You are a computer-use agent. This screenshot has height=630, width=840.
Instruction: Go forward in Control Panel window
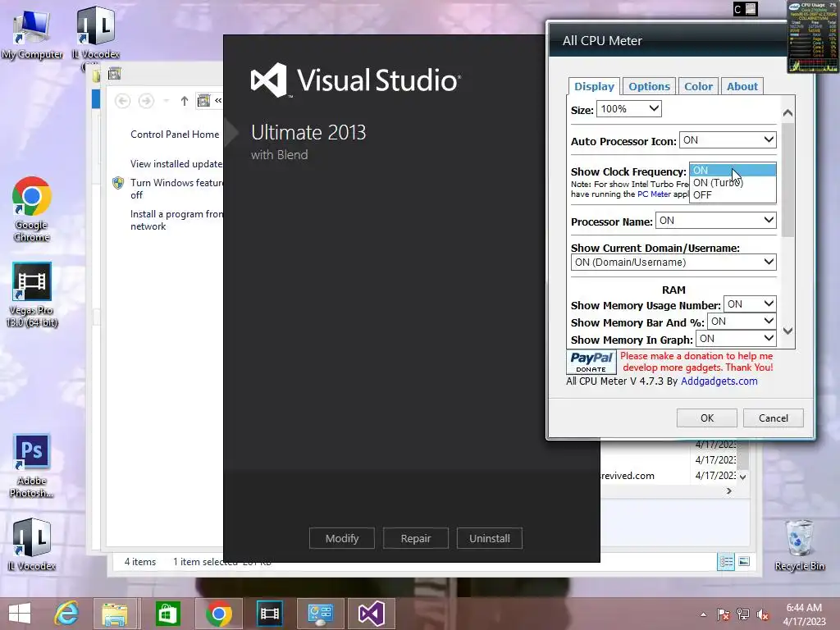146,101
